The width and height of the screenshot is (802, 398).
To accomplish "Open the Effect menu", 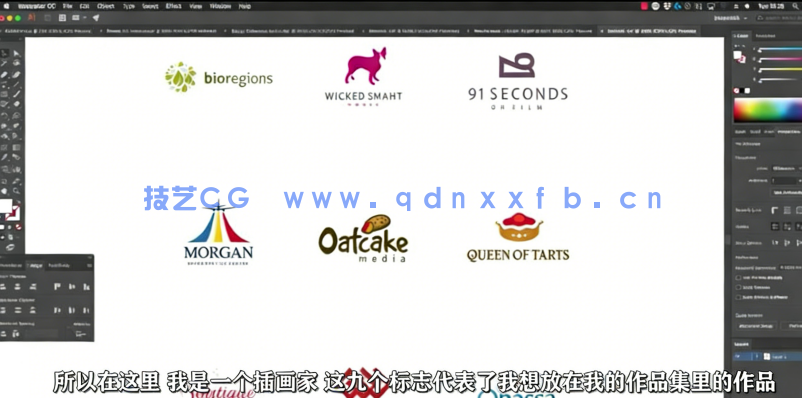I will (x=174, y=6).
